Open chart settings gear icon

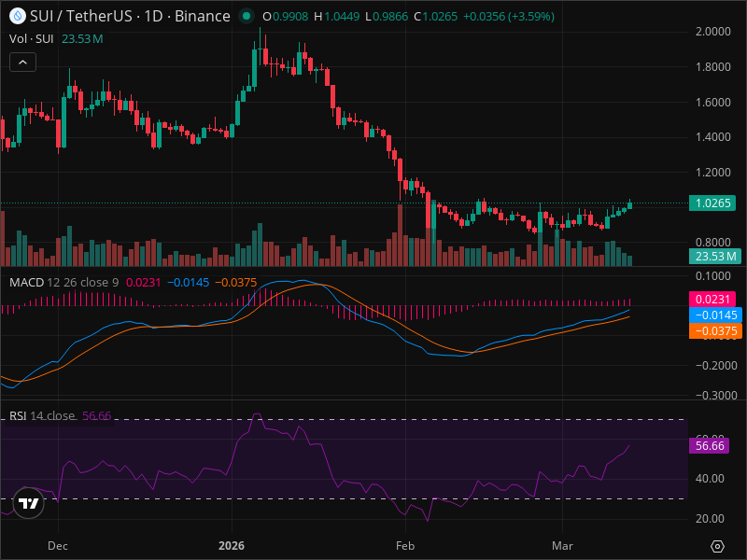tap(717, 546)
